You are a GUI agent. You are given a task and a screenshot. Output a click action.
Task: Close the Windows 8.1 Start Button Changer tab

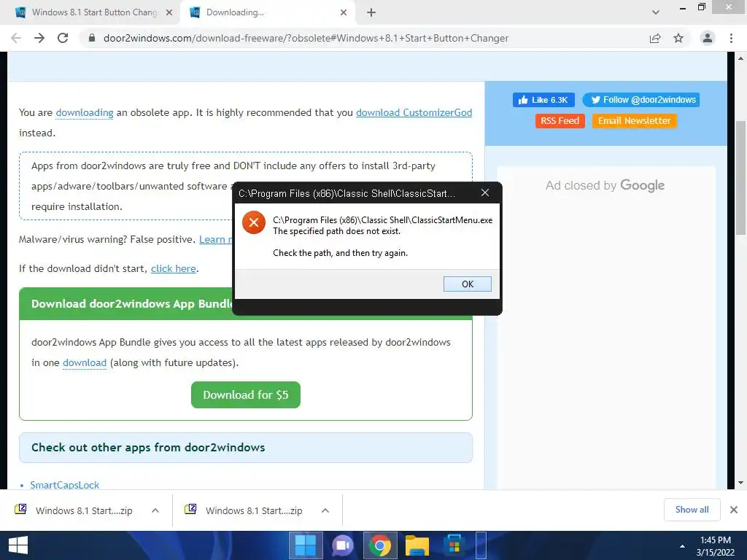coord(169,12)
